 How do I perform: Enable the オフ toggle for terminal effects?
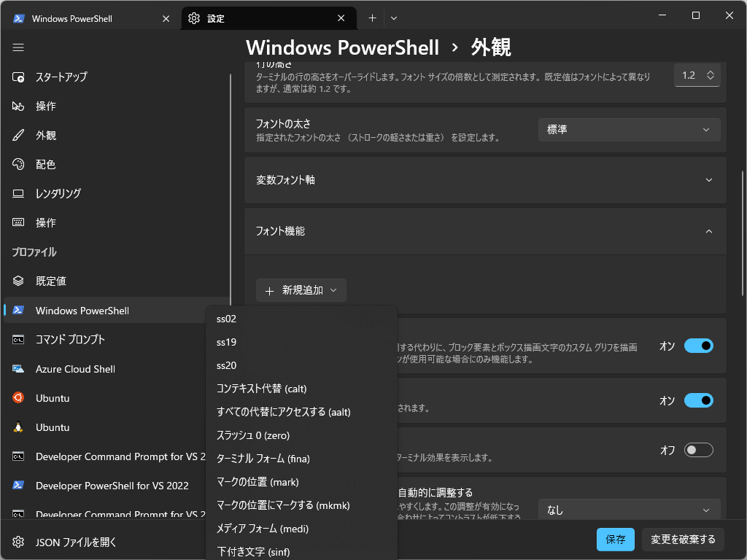pos(698,450)
